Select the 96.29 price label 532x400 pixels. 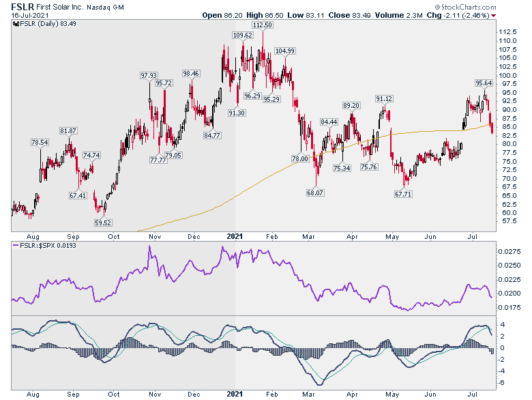[x=252, y=96]
